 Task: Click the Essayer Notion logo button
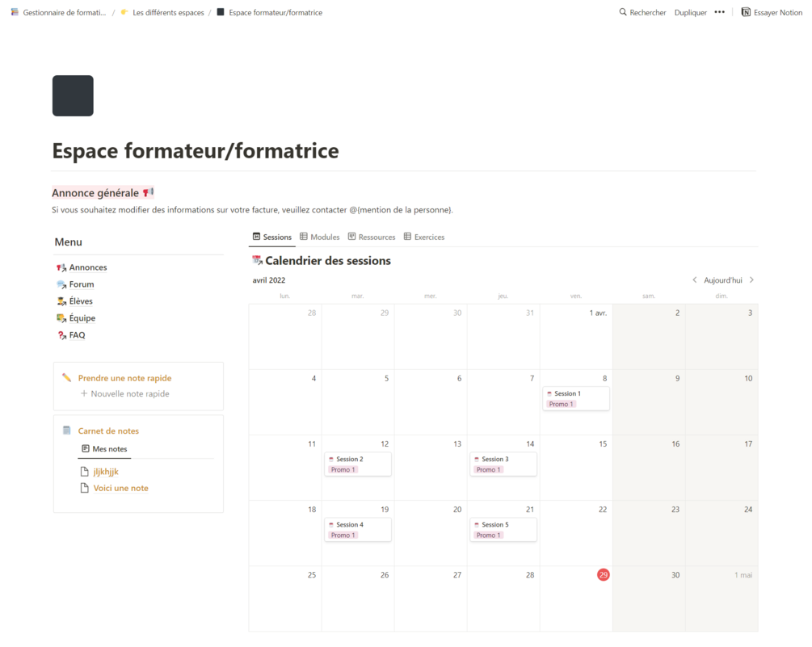[747, 12]
